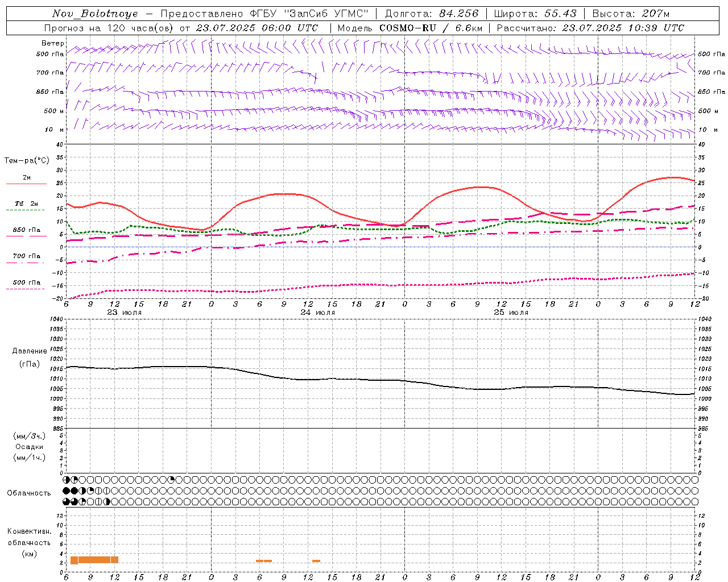Viewport: 728px width, 582px height.
Task: Click the 'Конвективн.' convective cloud label
Action: coord(30,531)
